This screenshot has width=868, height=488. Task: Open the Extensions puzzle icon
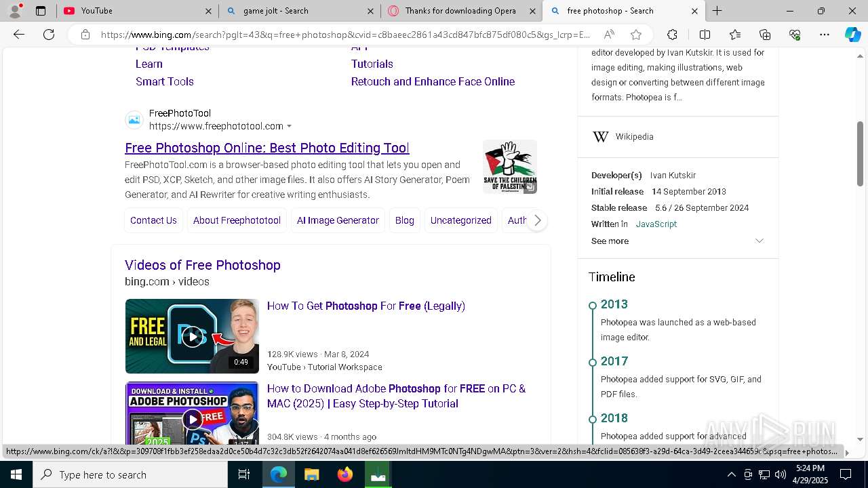672,35
